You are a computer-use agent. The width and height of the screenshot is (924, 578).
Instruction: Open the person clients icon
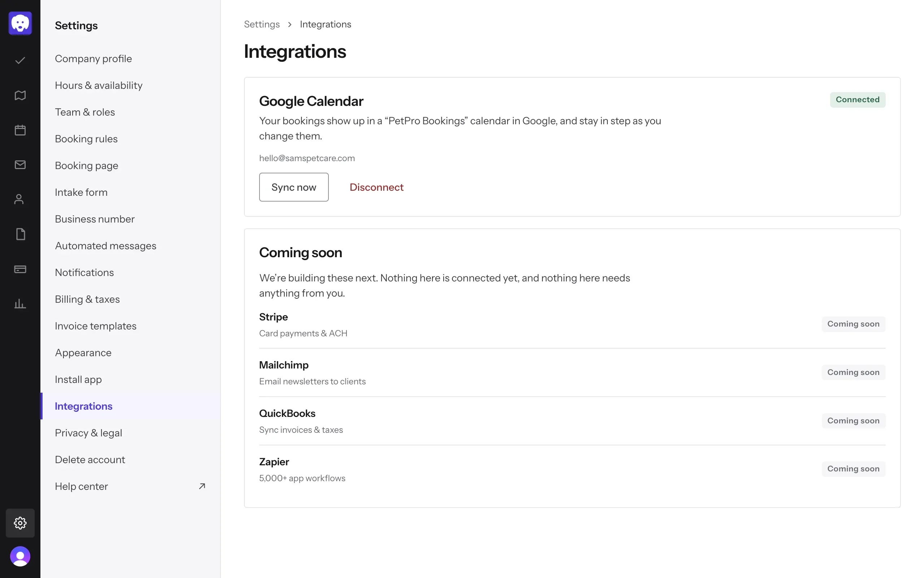pos(19,199)
